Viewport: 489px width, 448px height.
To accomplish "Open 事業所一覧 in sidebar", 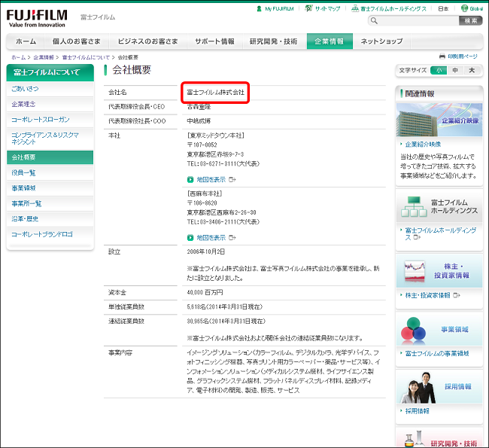I will (x=50, y=203).
